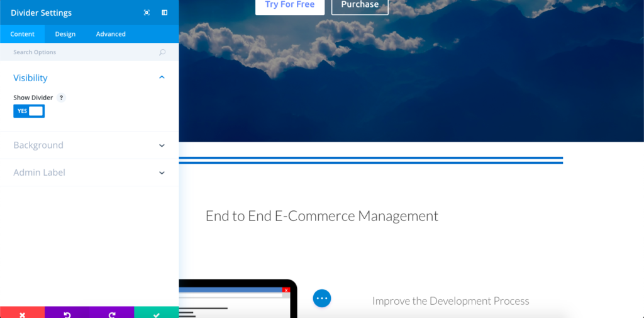Save changes with green checkmark
Viewport: 644px width, 318px height.
click(x=157, y=312)
